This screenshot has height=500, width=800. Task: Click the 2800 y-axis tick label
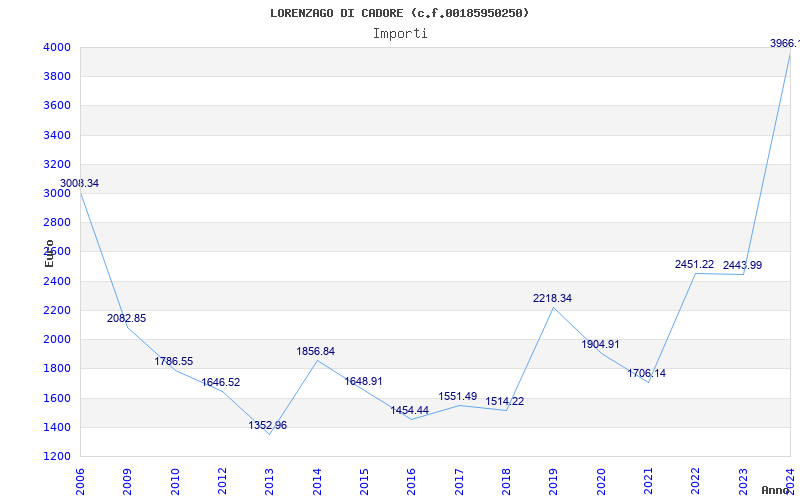point(57,222)
